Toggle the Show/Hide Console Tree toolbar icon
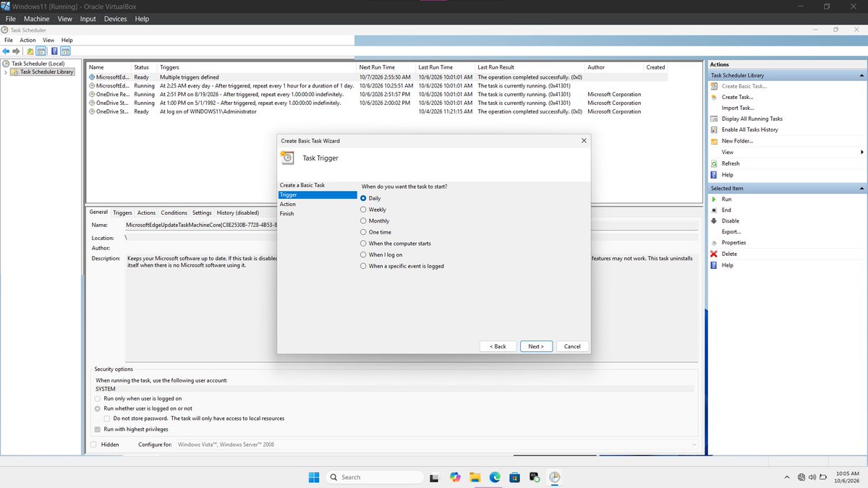Screen dimensions: 868x488 pyautogui.click(x=41, y=51)
